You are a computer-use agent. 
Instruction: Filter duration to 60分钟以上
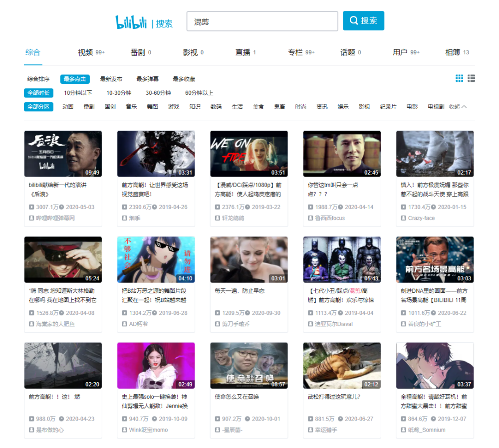(199, 93)
